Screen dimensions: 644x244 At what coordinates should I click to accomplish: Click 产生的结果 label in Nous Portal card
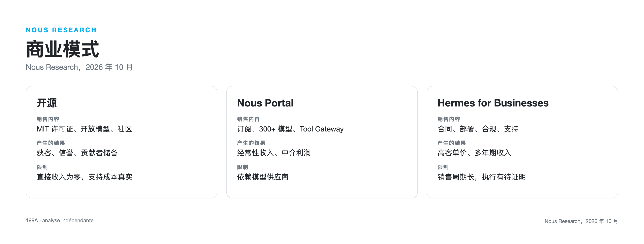pyautogui.click(x=251, y=143)
